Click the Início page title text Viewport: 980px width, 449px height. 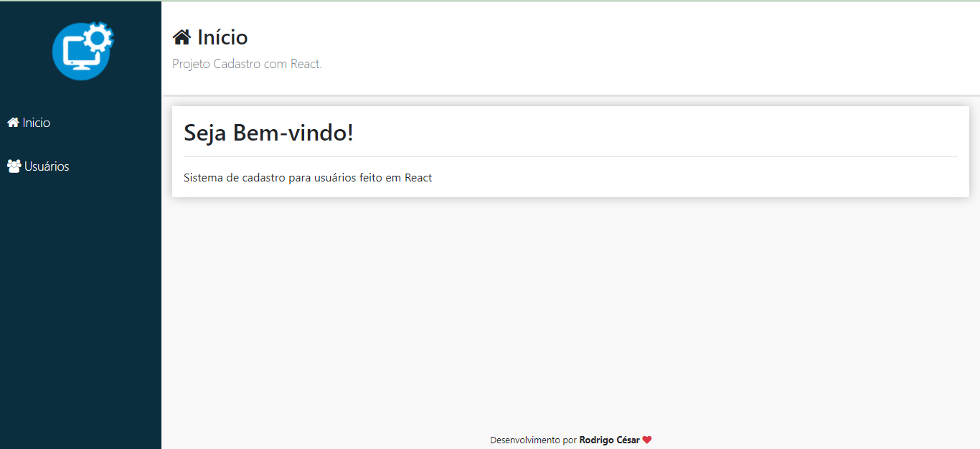pos(222,37)
